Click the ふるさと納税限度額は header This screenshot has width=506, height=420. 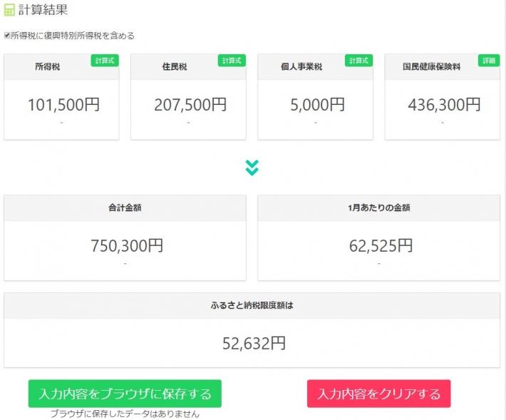tap(252, 306)
